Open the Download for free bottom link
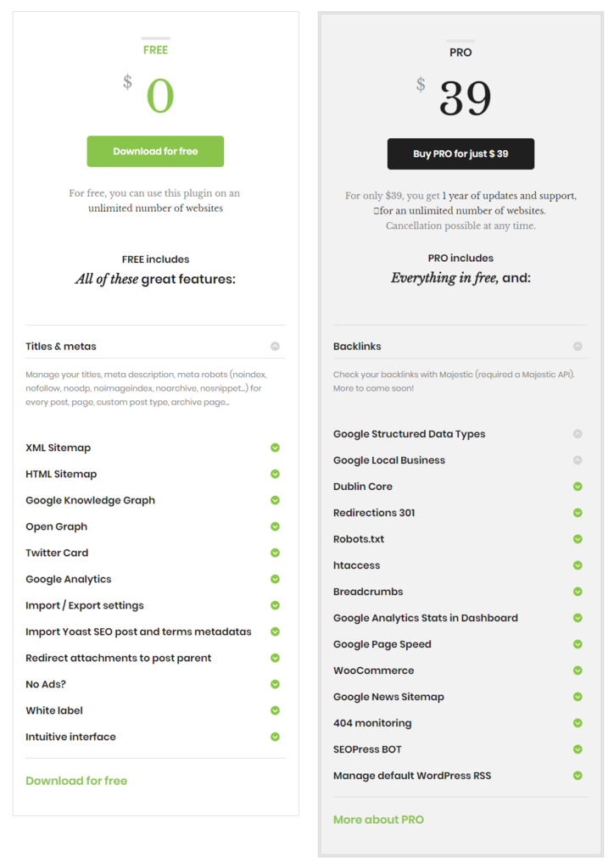The width and height of the screenshot is (614, 868). (76, 781)
